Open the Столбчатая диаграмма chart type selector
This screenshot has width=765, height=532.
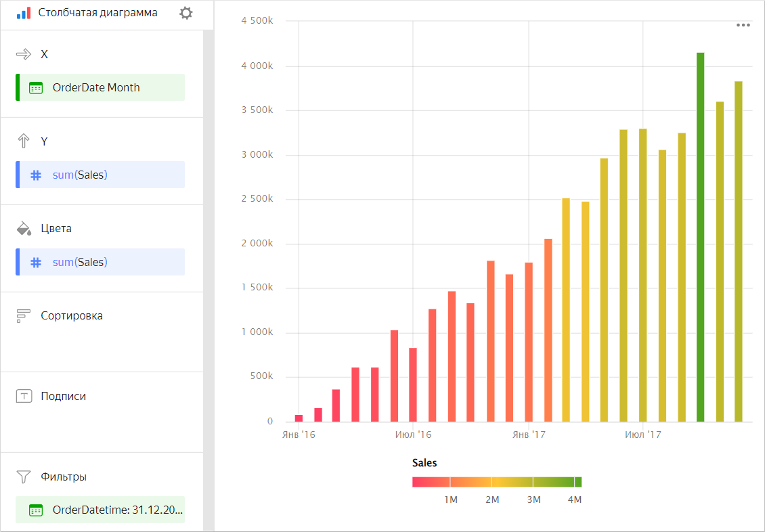pos(97,13)
